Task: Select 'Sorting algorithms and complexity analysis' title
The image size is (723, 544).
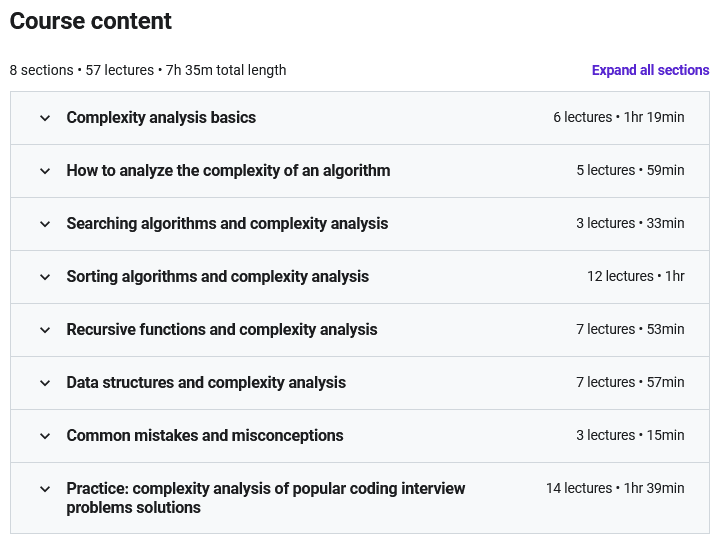Action: (217, 277)
